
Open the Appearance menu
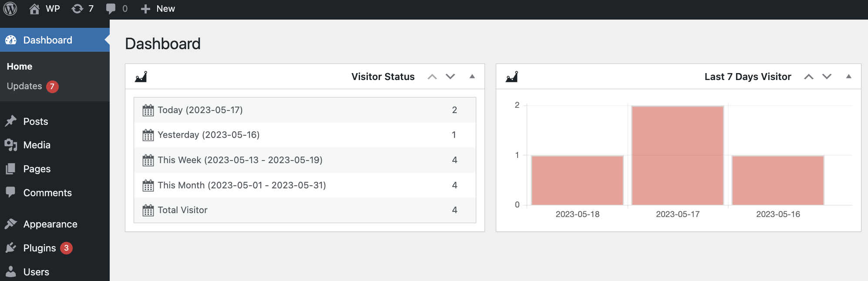click(50, 224)
